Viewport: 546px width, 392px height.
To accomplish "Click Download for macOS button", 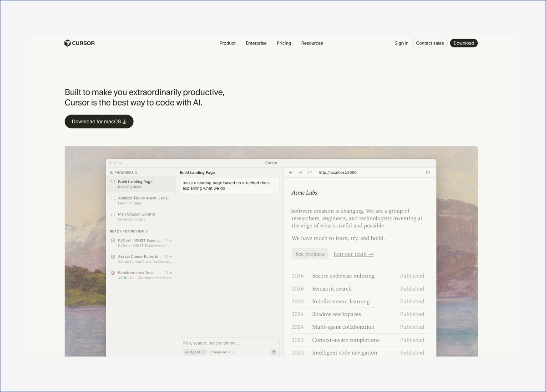I will [x=99, y=121].
